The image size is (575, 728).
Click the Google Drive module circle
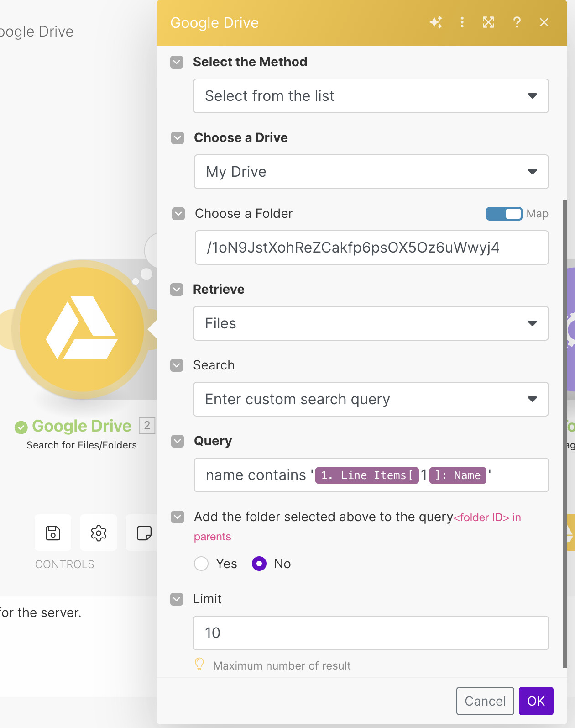coord(82,329)
